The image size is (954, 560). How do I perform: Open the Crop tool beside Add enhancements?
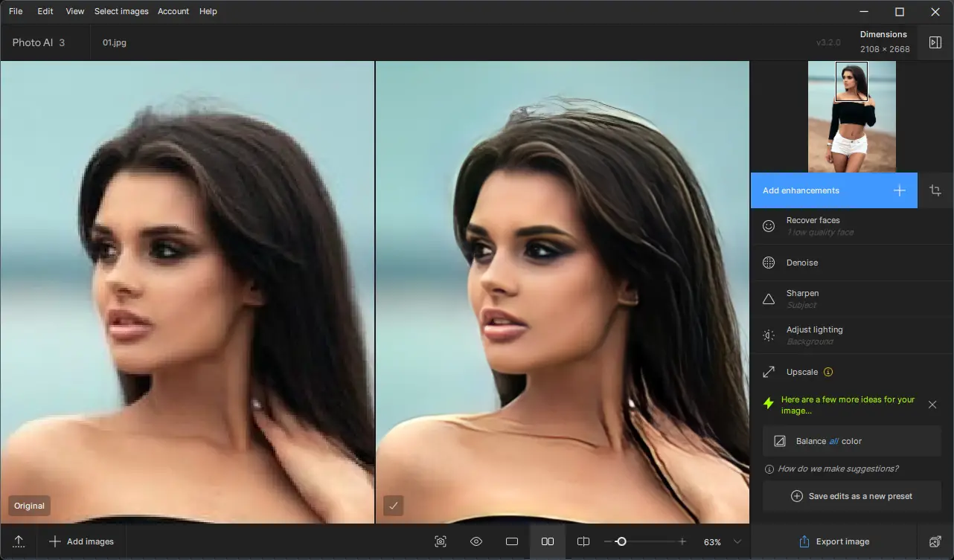(x=935, y=190)
